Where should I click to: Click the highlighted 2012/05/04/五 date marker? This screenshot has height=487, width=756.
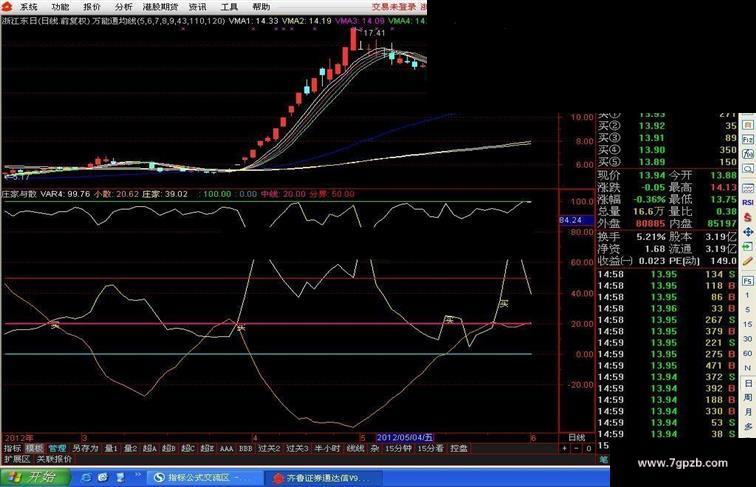click(405, 437)
